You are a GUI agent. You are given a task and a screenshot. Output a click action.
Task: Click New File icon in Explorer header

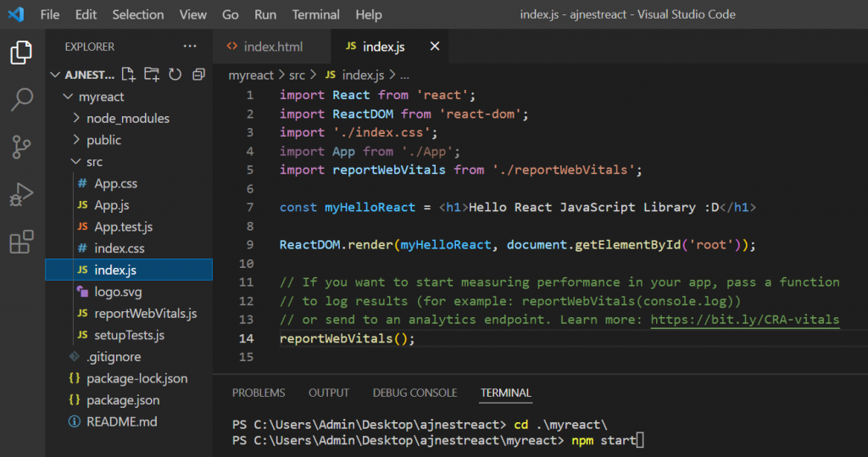[x=128, y=75]
